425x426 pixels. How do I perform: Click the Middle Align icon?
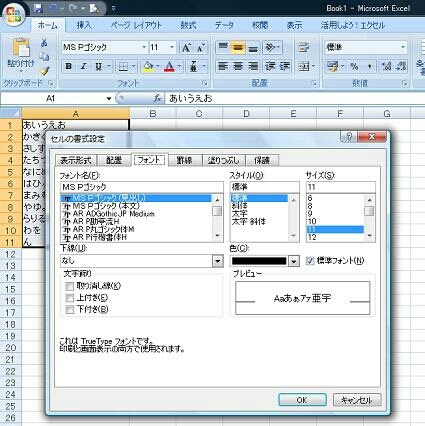click(x=238, y=48)
